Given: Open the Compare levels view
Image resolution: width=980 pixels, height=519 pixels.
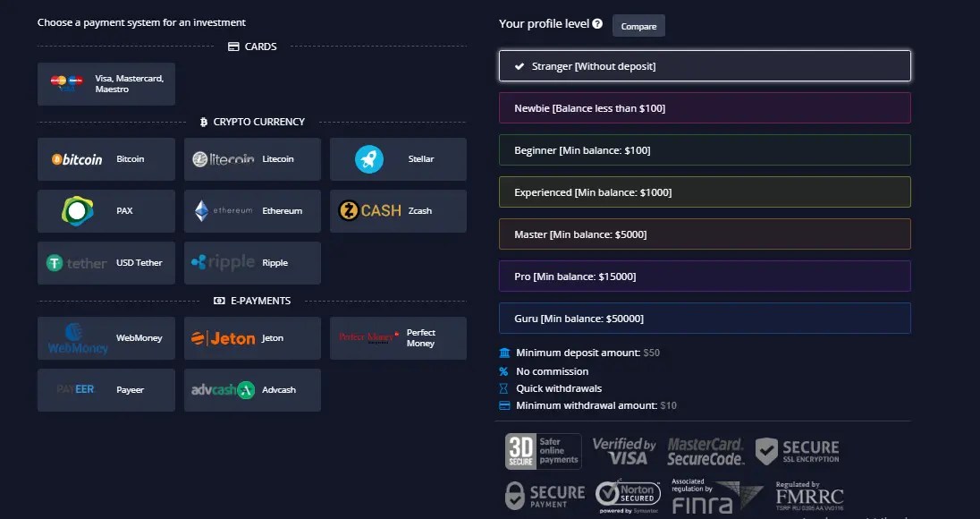Looking at the screenshot, I should (x=638, y=25).
